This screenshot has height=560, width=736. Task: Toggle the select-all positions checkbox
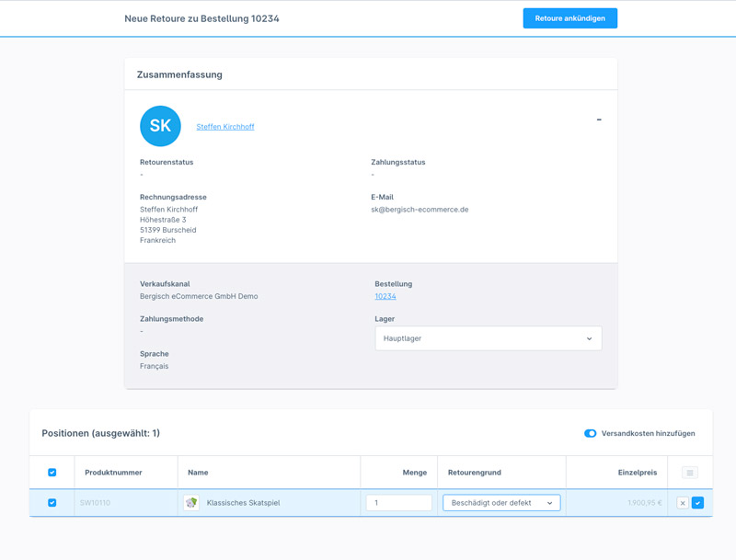pos(52,473)
